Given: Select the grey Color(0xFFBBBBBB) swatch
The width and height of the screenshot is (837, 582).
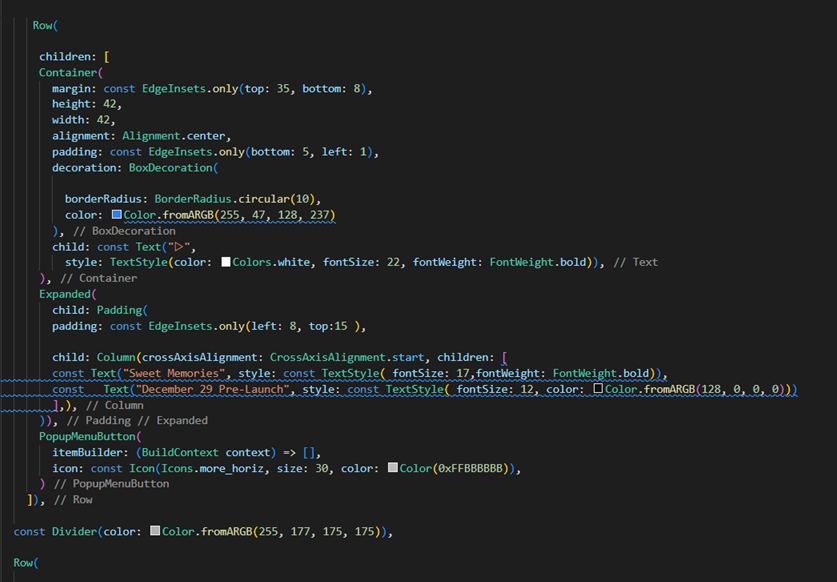Looking at the screenshot, I should pyautogui.click(x=391, y=467).
